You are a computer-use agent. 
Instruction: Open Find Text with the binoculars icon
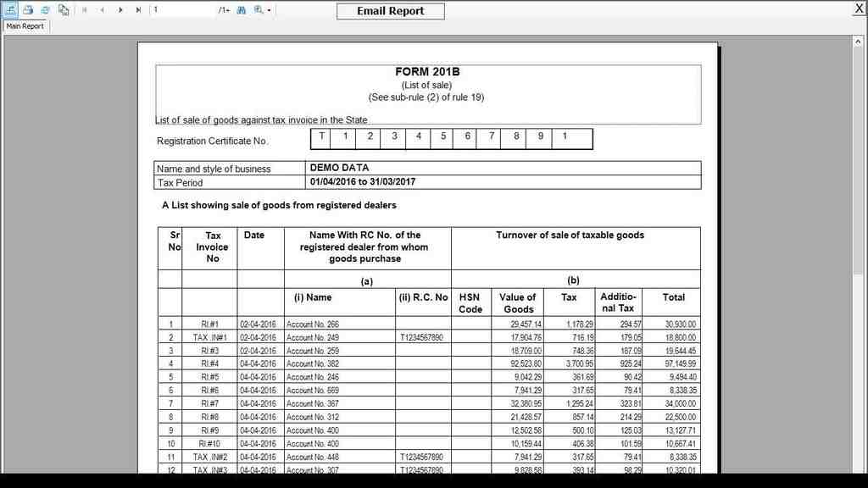coord(241,10)
